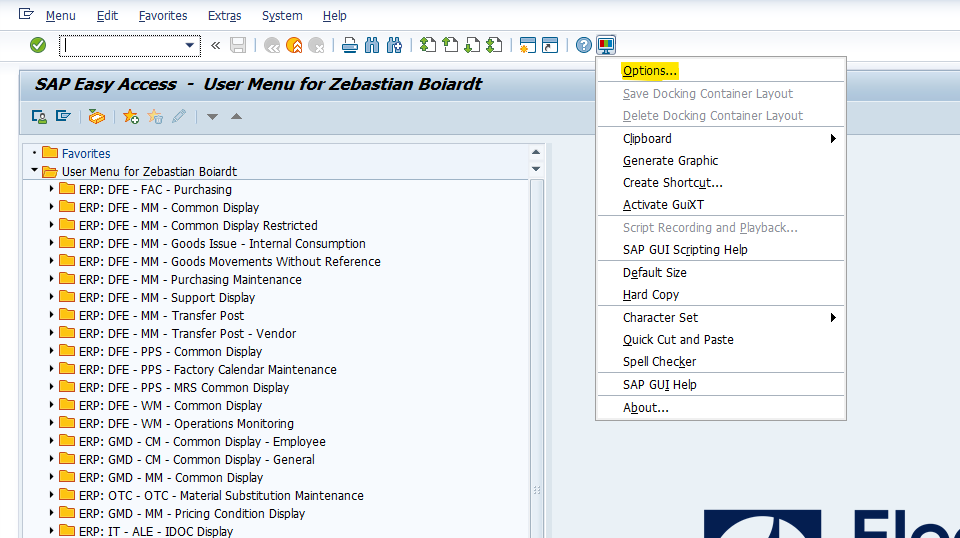Click the Next Page icon
This screenshot has width=960, height=538.
point(472,45)
